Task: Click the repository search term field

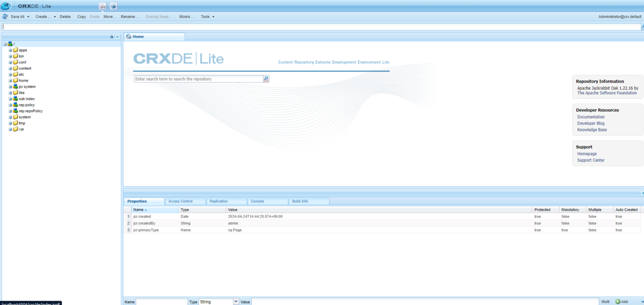Action: 198,79
